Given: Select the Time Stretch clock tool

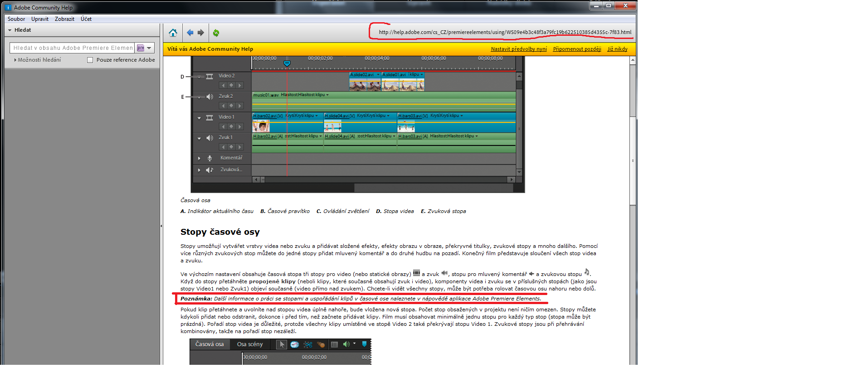Looking at the screenshot, I should tap(295, 344).
